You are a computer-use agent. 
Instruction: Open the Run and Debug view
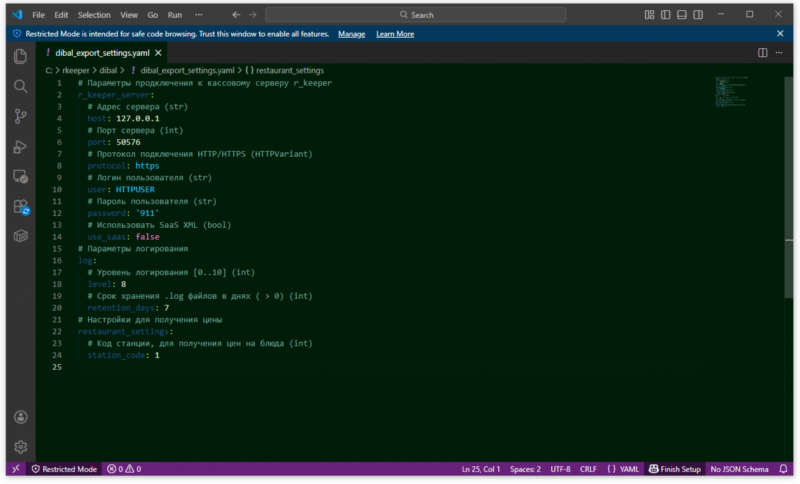pyautogui.click(x=20, y=147)
